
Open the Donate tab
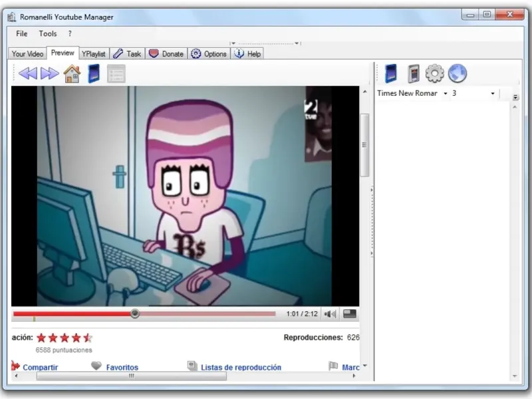(x=166, y=54)
